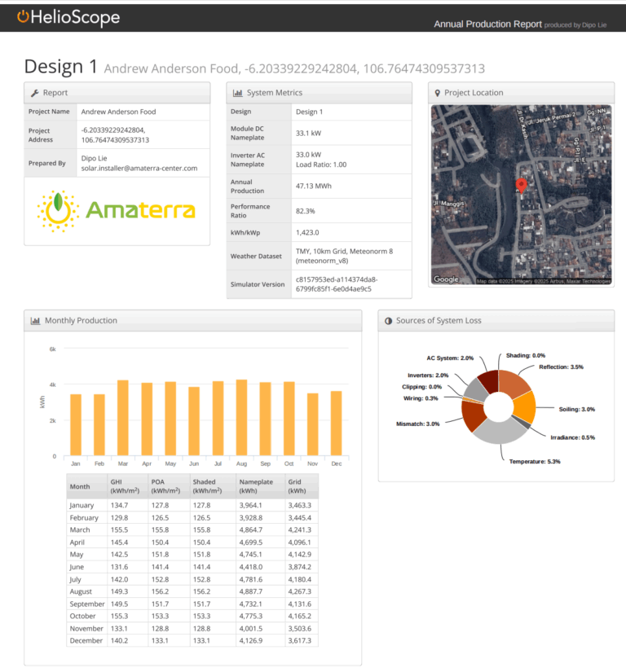The height and width of the screenshot is (672, 626).
Task: Click the half-circle icon beside Sources of System Loss
Action: 388,321
